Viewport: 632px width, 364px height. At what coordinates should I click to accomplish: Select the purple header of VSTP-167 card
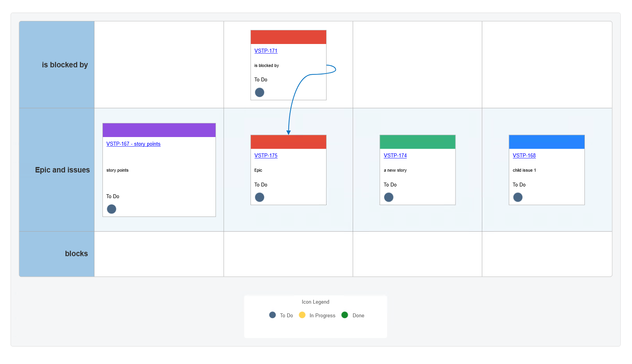coord(159,130)
